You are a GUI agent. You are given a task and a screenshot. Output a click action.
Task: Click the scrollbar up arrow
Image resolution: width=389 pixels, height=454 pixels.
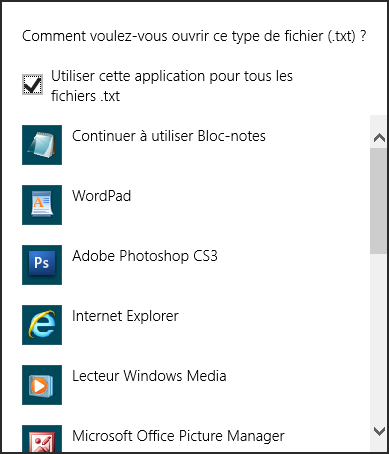coord(379,137)
